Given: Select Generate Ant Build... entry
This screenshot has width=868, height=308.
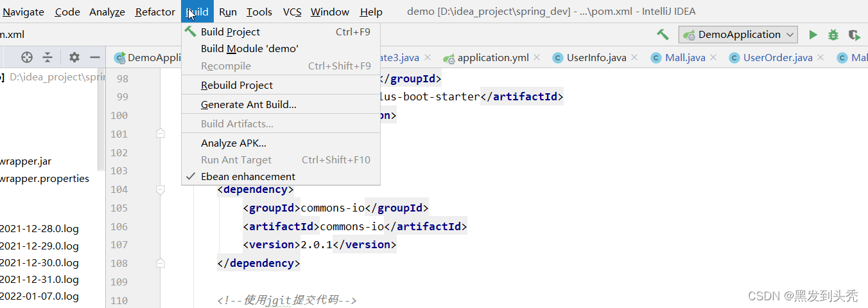Looking at the screenshot, I should (x=281, y=104).
